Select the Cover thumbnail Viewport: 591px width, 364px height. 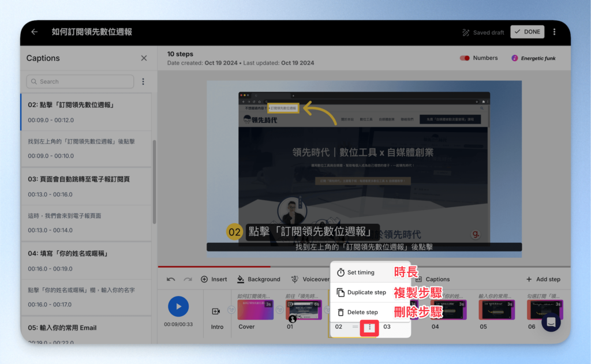click(x=255, y=310)
